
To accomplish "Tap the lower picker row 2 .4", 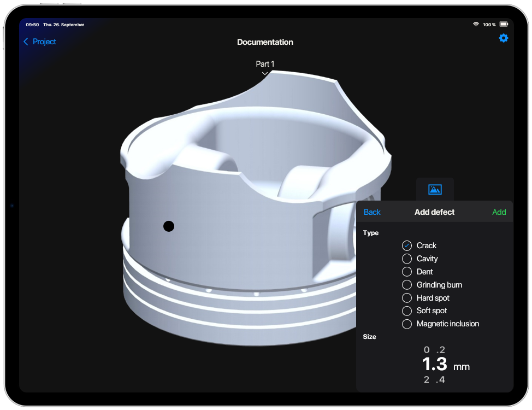I will [434, 379].
